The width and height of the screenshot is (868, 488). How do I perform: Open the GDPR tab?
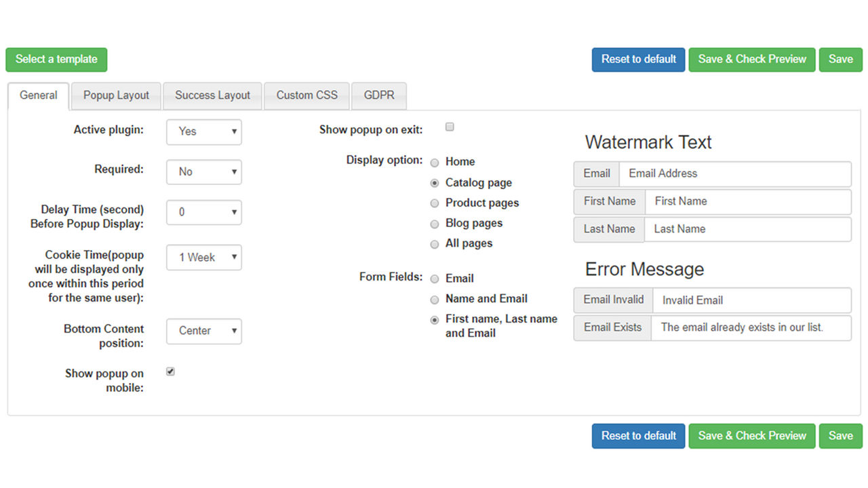(379, 96)
